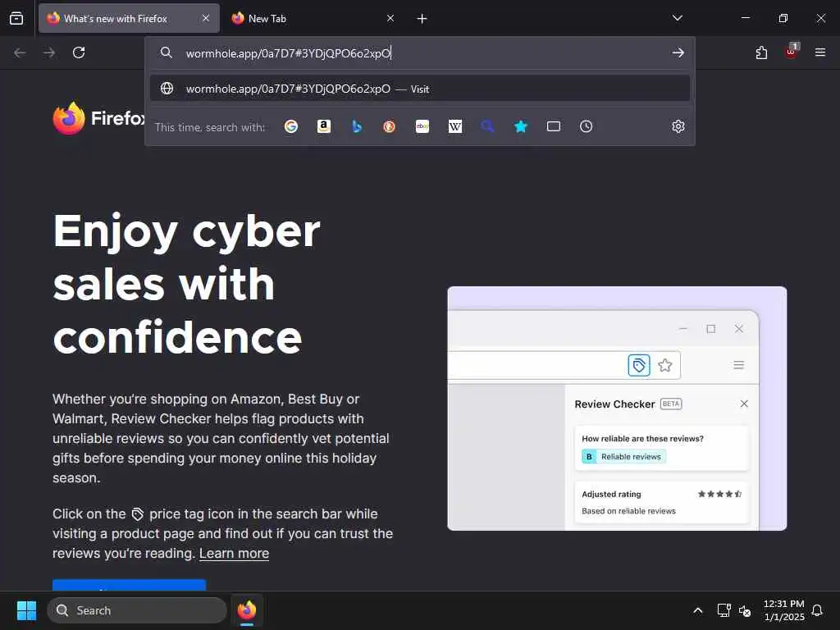Switch to the New Tab tab
840x630 pixels.
tap(313, 18)
